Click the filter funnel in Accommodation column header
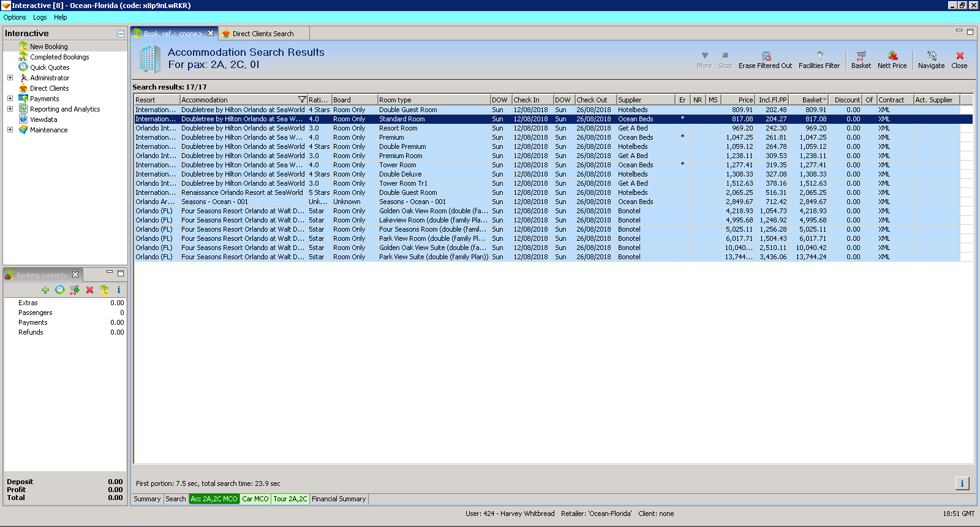The width and height of the screenshot is (980, 527). click(x=302, y=100)
